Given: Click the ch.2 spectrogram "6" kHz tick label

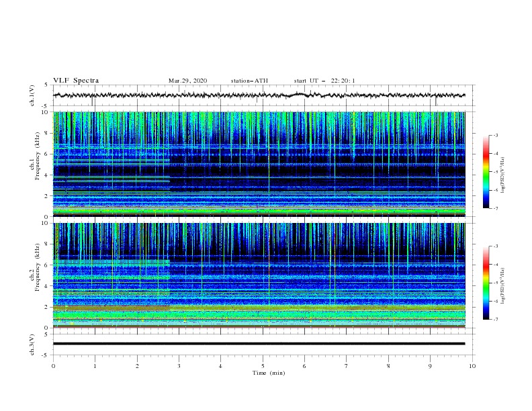Looking at the screenshot, I should click(46, 265).
